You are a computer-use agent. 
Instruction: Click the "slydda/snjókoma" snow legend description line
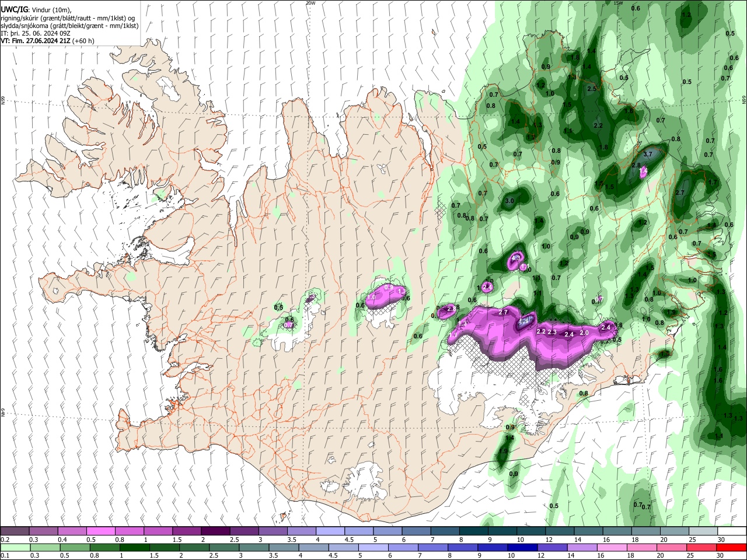[69, 26]
